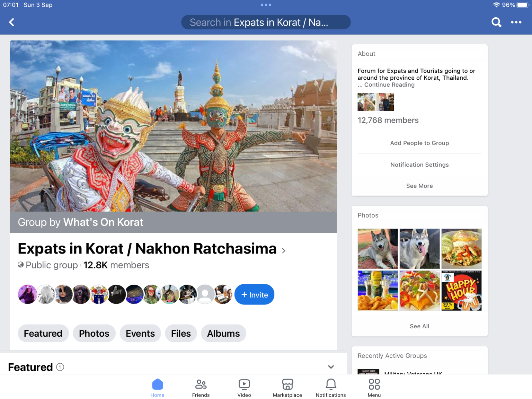Tap the blue Invite button

click(x=254, y=294)
